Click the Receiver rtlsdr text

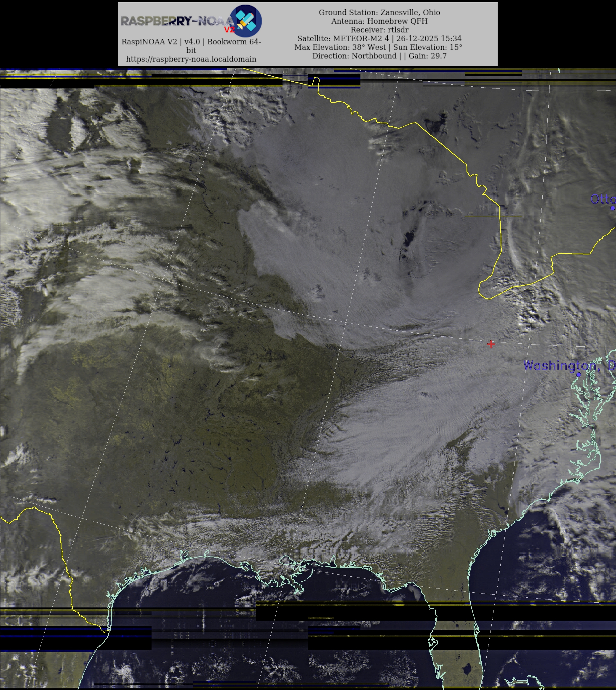(379, 30)
